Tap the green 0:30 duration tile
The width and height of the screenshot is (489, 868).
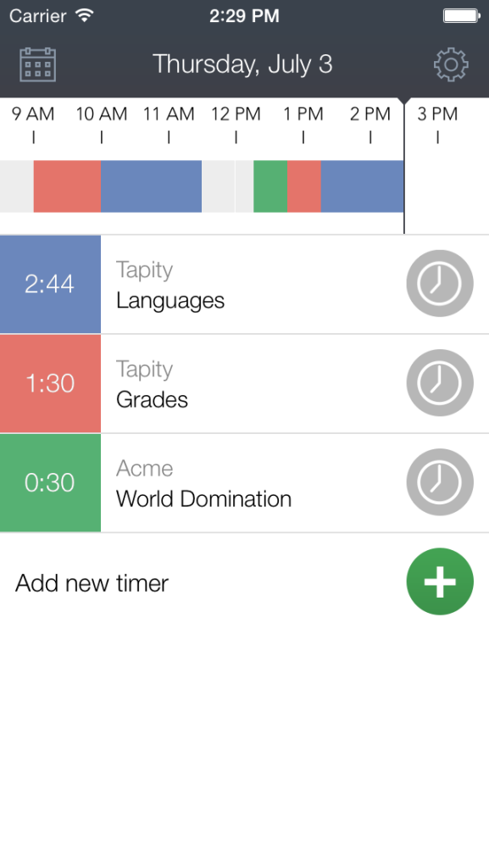tap(50, 482)
